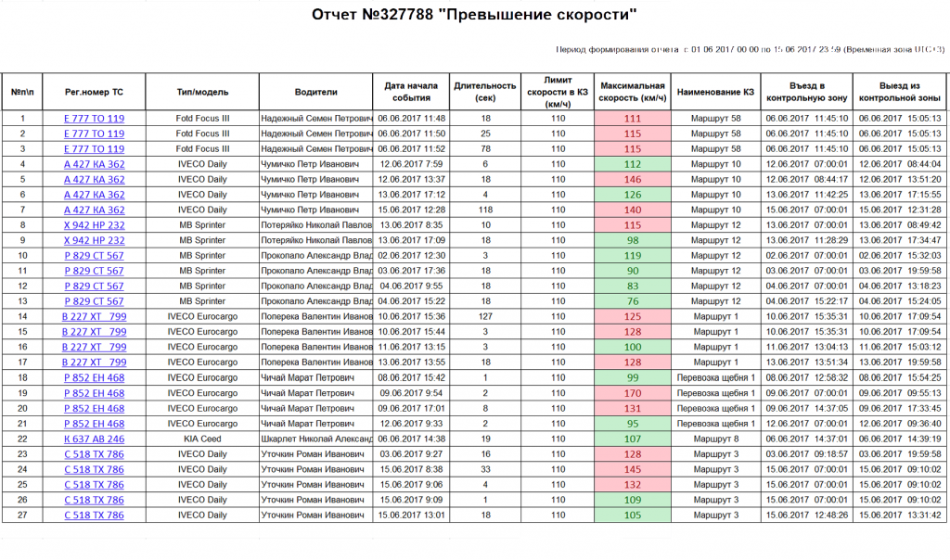Select red max speed cell showing 146
Viewport: 950px width, 560px height.
tap(633, 179)
